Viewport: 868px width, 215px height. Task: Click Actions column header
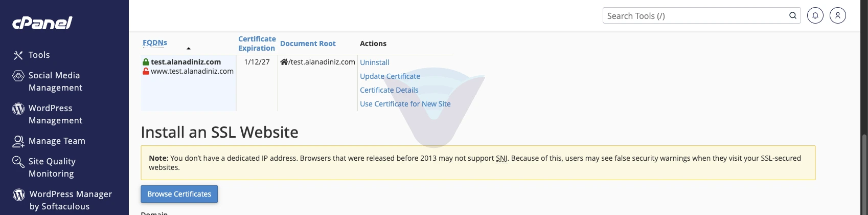(x=373, y=44)
